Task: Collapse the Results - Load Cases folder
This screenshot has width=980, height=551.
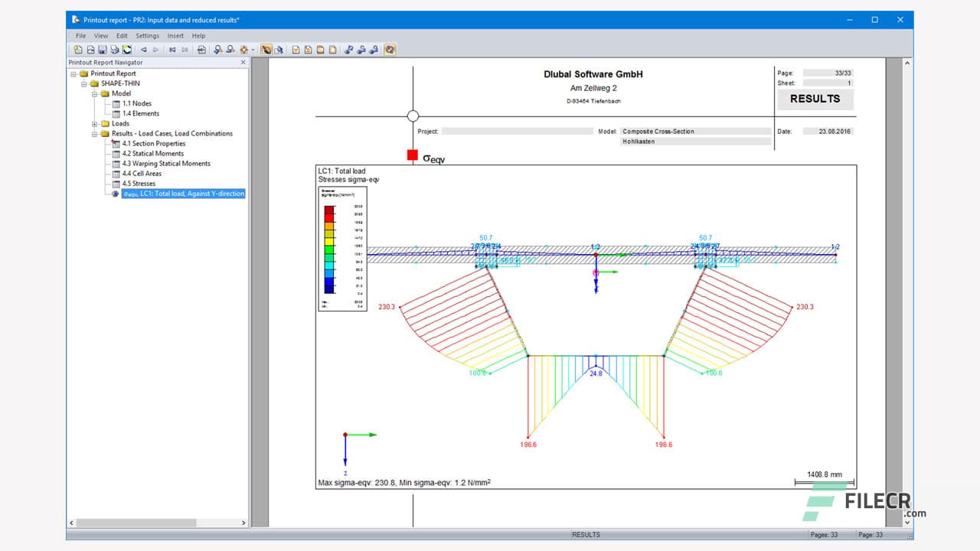Action: [95, 134]
